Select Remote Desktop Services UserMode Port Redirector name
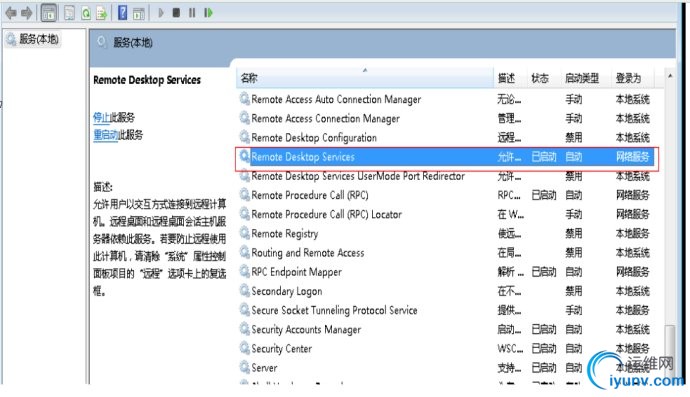690x397 pixels. [x=358, y=176]
